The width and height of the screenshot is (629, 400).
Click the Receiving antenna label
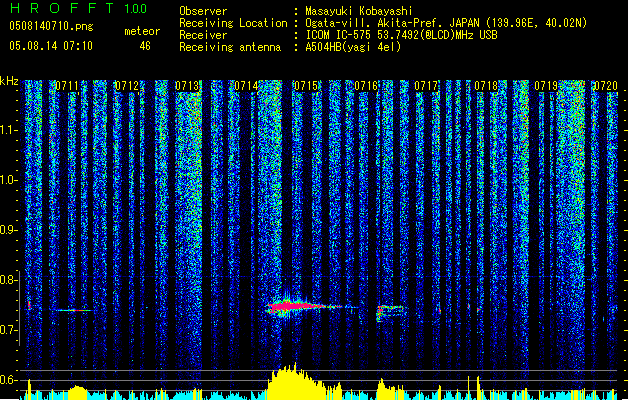point(230,47)
